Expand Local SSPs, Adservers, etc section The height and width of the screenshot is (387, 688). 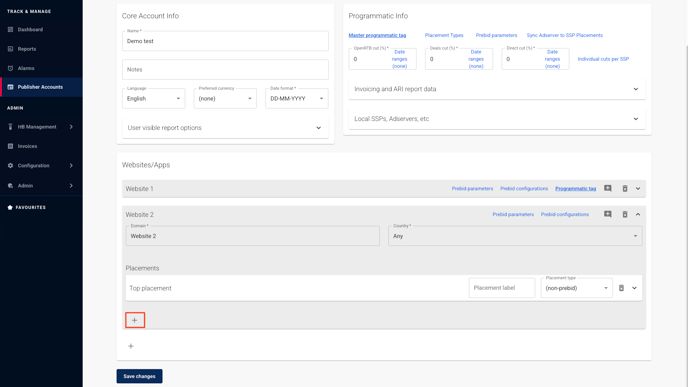click(497, 119)
